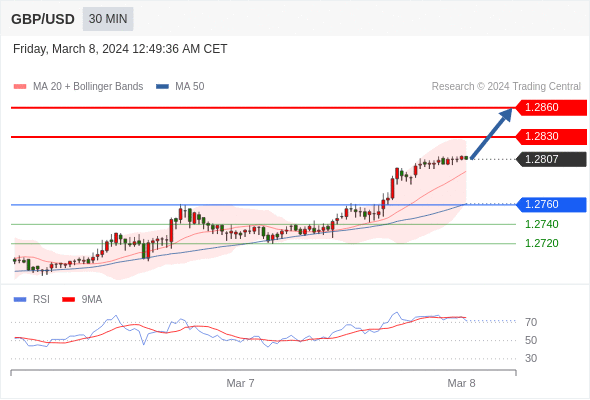
Task: Click the date line 'Friday, March 8, 2024 12:49:36 AM CET'
Action: point(120,49)
